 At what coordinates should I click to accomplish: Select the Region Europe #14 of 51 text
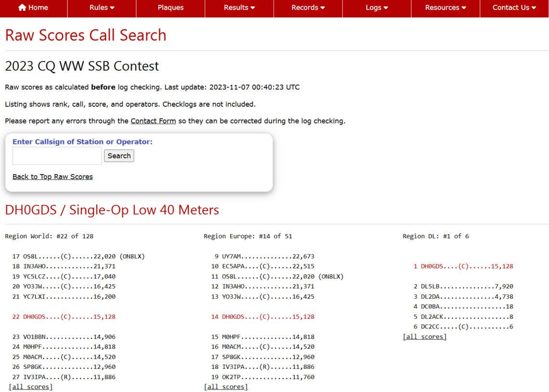pos(248,236)
